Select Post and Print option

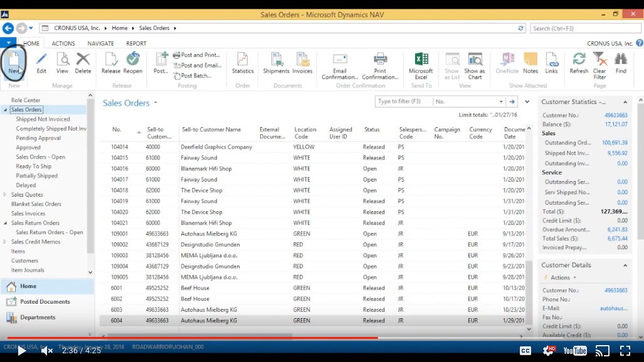click(197, 55)
